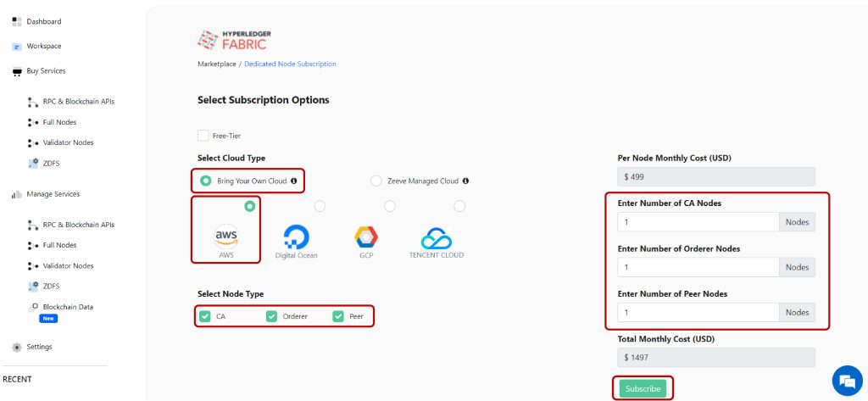The image size is (868, 401).
Task: Click info icon beside Bring Your Own Cloud
Action: tap(293, 181)
